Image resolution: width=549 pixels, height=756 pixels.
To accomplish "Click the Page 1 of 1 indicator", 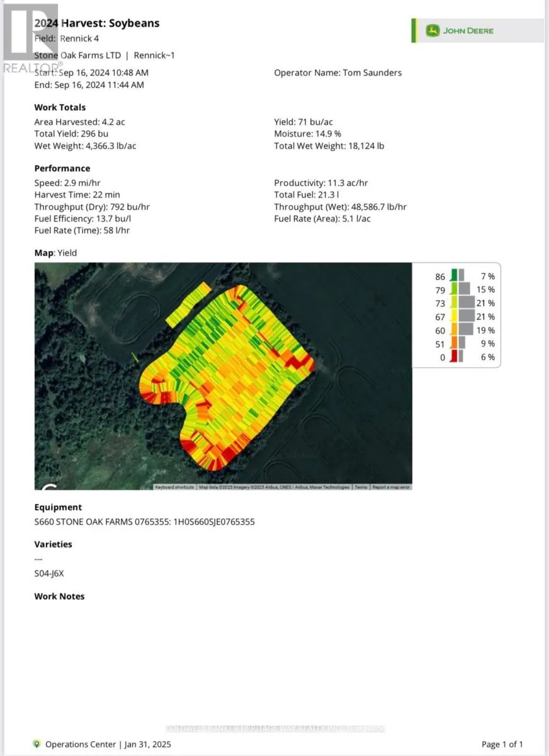I will pos(502,744).
